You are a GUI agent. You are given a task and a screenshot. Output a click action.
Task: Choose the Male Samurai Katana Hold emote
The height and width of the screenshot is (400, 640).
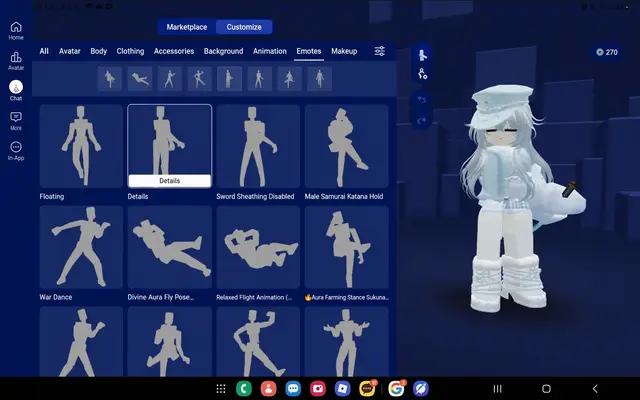click(x=347, y=146)
